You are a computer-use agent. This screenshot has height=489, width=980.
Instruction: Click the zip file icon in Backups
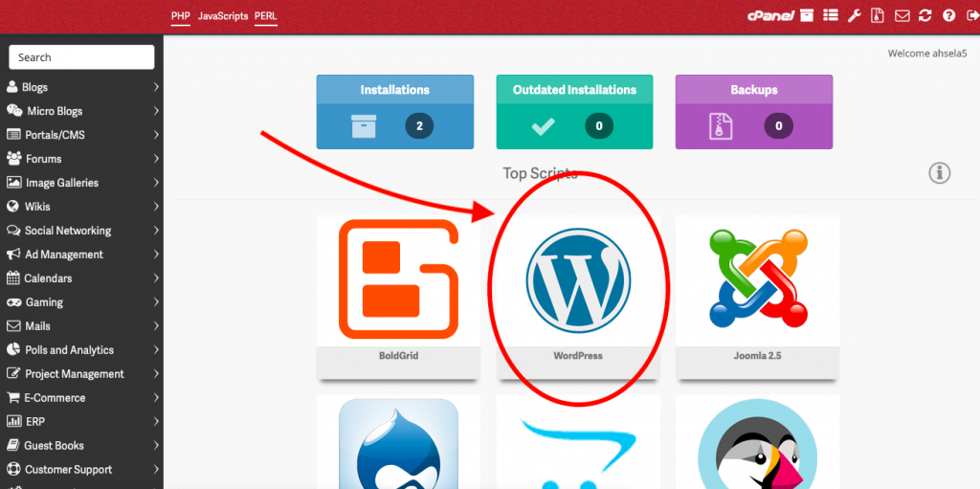click(721, 126)
